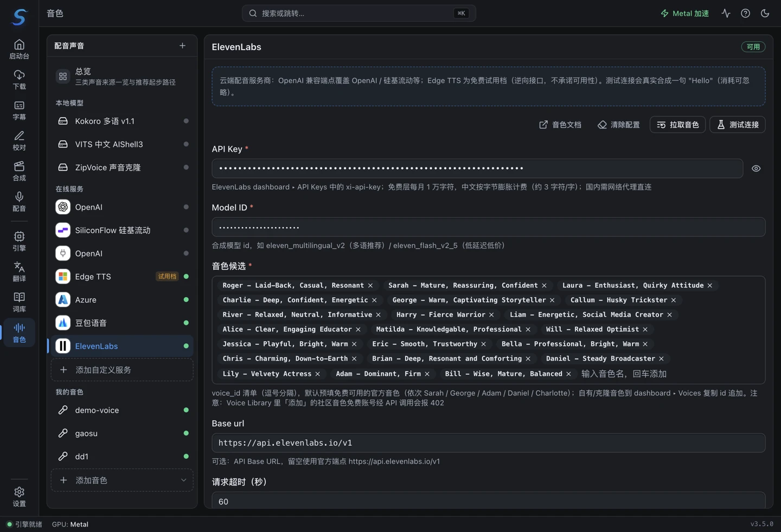Image resolution: width=781 pixels, height=532 pixels.
Task: Select the Edge TTS service
Action: point(122,277)
